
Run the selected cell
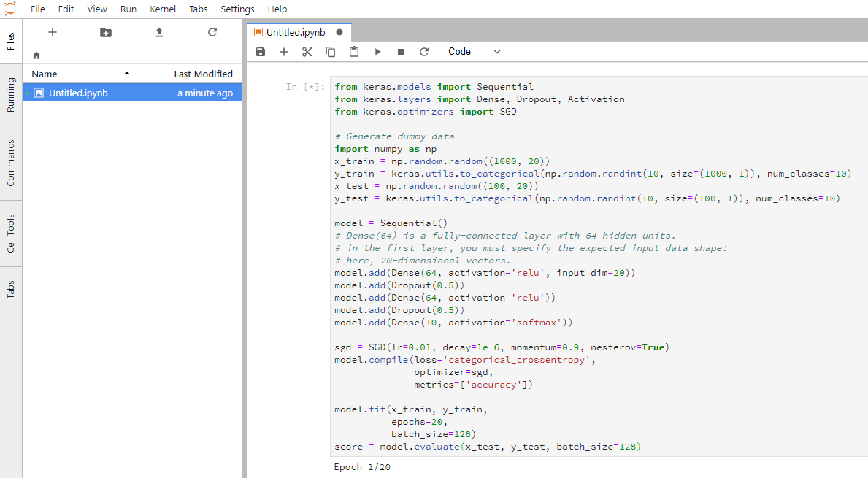pyautogui.click(x=377, y=52)
